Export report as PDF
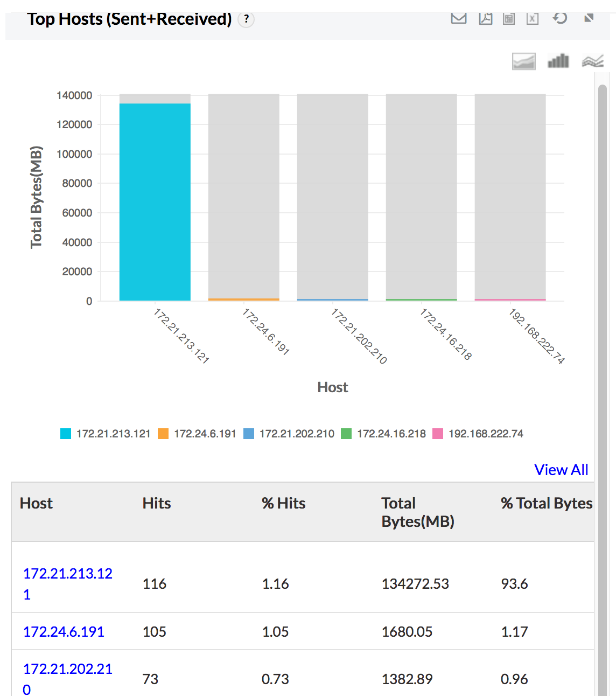 click(x=485, y=18)
